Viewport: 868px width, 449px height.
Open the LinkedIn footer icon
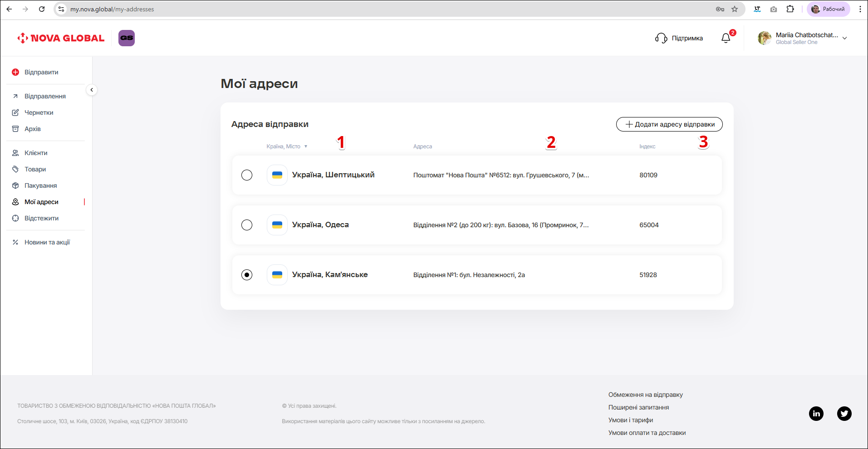point(816,414)
